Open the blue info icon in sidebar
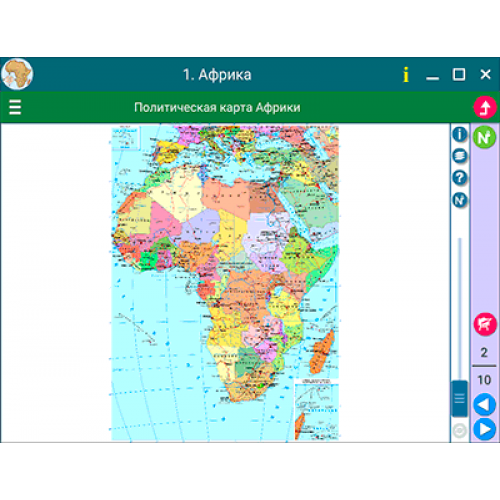 460,134
